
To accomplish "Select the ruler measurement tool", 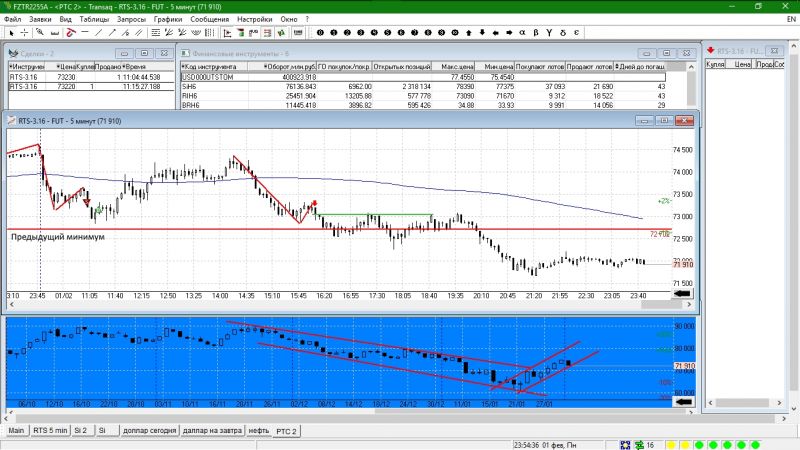I will click(x=55, y=33).
